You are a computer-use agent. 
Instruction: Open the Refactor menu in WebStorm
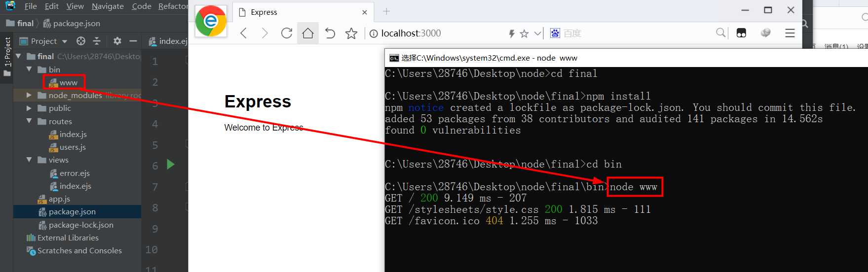tap(173, 6)
